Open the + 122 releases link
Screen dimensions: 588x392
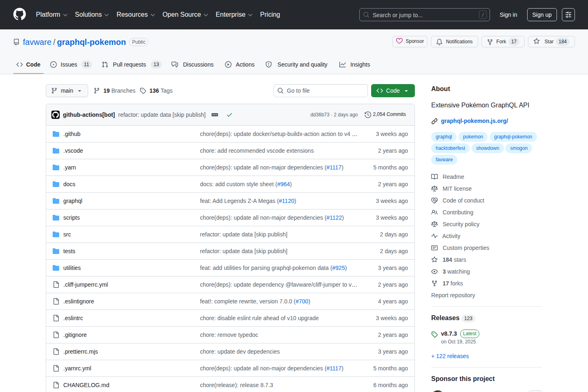tap(450, 356)
